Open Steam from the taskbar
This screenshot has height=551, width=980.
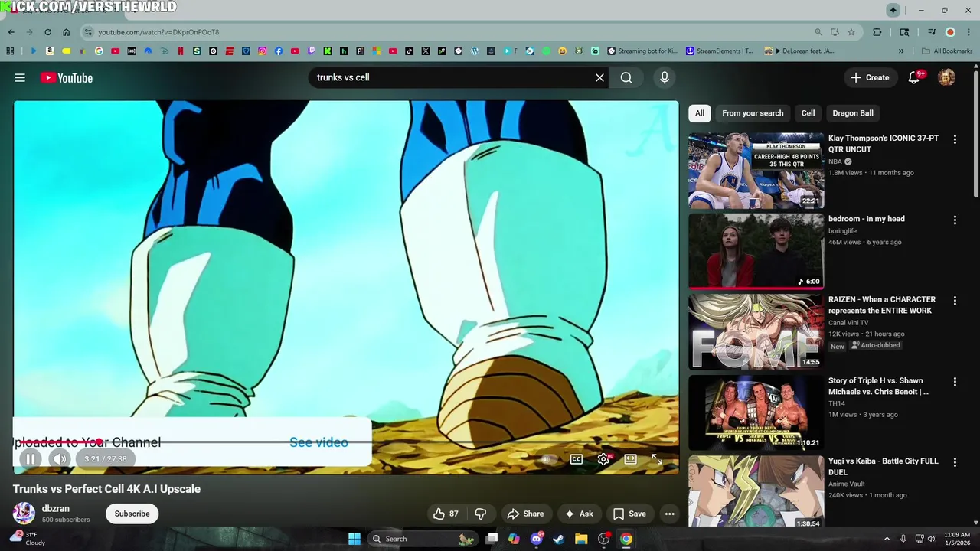[559, 539]
